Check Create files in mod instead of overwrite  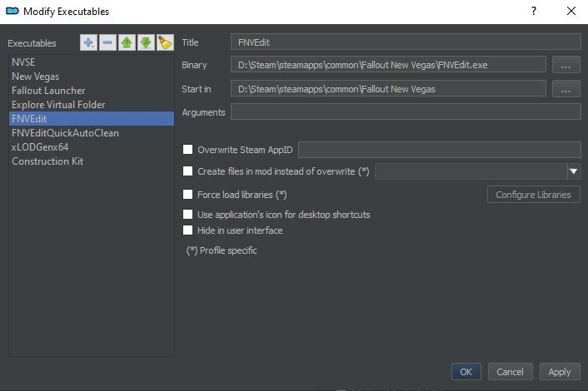click(x=187, y=171)
